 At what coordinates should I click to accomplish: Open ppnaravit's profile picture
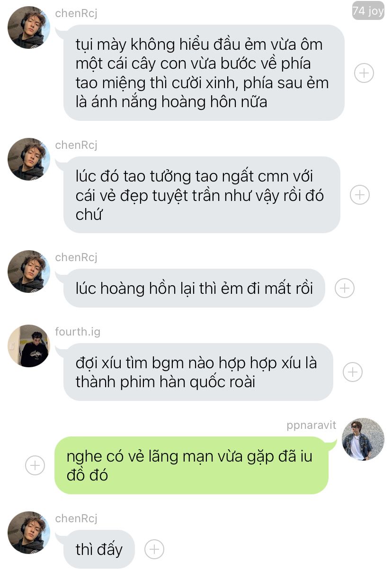click(363, 439)
